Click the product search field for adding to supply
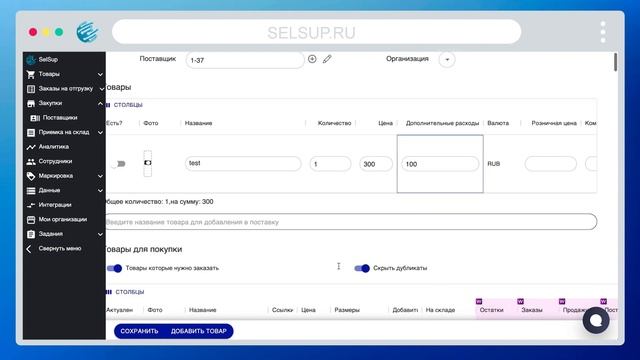Screen dimensions: 640x360 [x=350, y=222]
